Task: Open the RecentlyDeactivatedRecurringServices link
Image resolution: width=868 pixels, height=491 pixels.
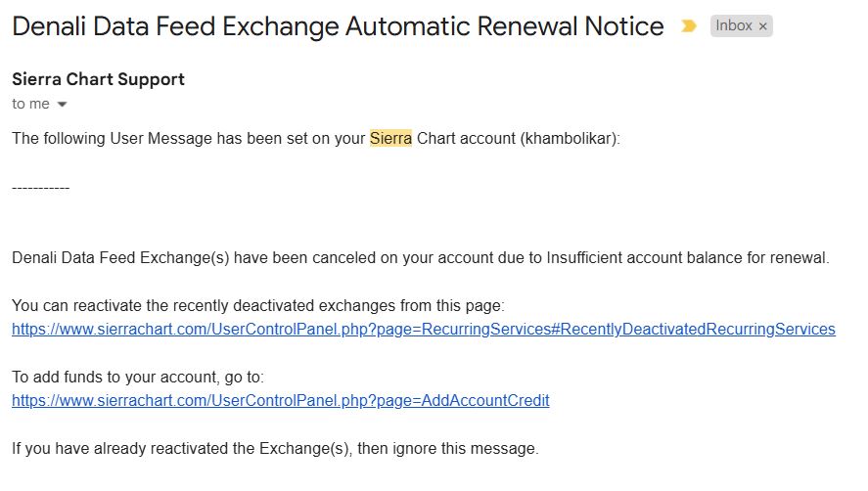Action: click(x=423, y=330)
